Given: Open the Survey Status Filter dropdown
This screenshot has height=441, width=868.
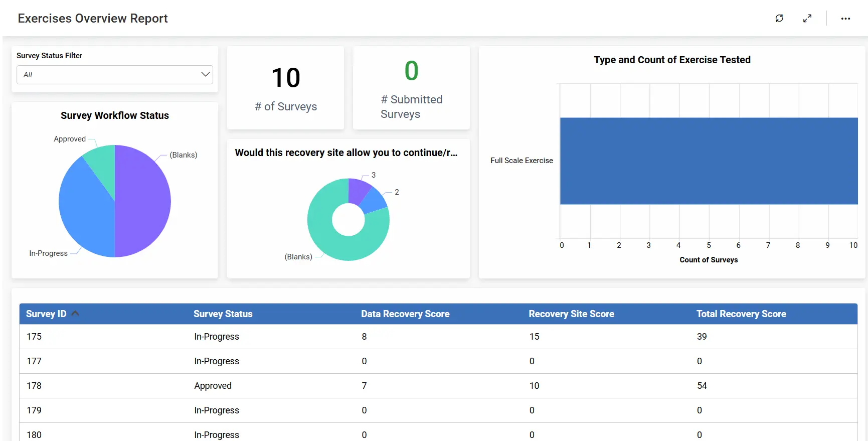Looking at the screenshot, I should click(114, 75).
